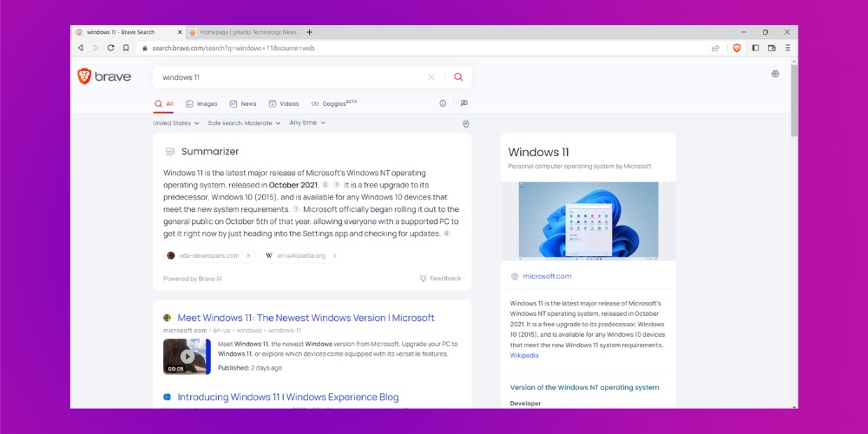Click the page vertical scrollbar
This screenshot has height=434, width=868.
794,100
